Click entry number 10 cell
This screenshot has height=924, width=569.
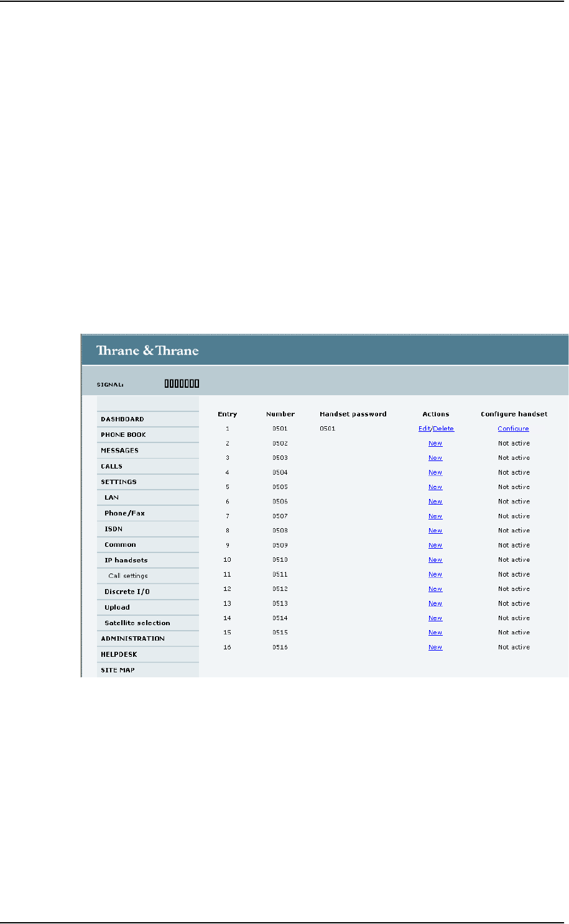pyautogui.click(x=228, y=560)
